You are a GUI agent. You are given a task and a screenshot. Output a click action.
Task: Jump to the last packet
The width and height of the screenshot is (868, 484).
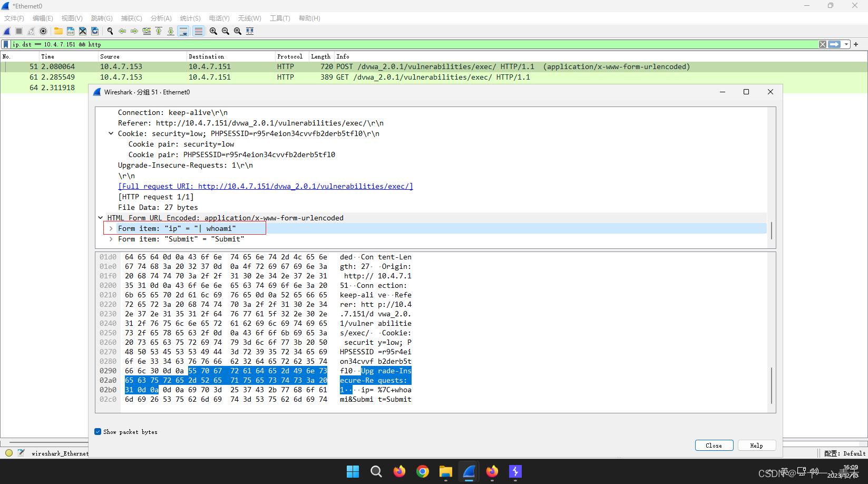pos(171,31)
